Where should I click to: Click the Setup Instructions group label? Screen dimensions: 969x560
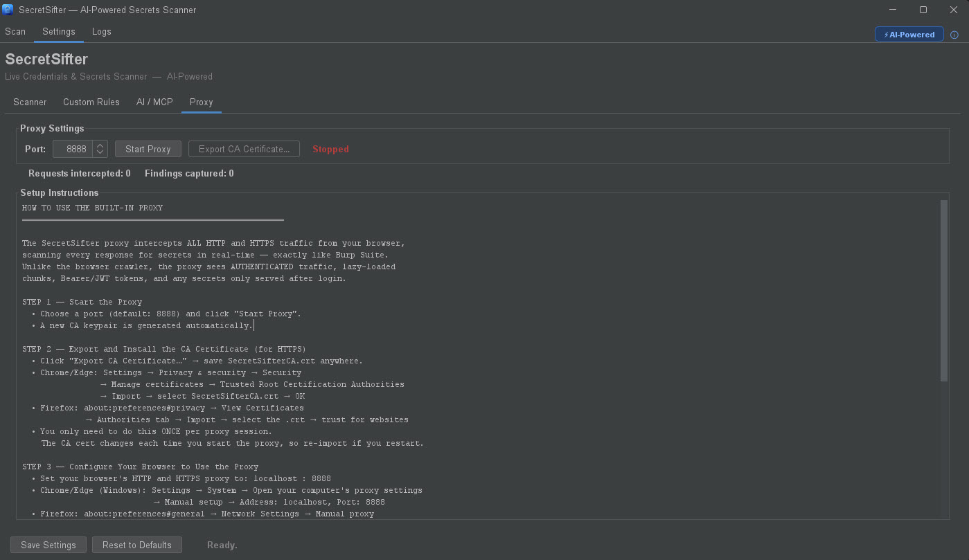point(60,193)
